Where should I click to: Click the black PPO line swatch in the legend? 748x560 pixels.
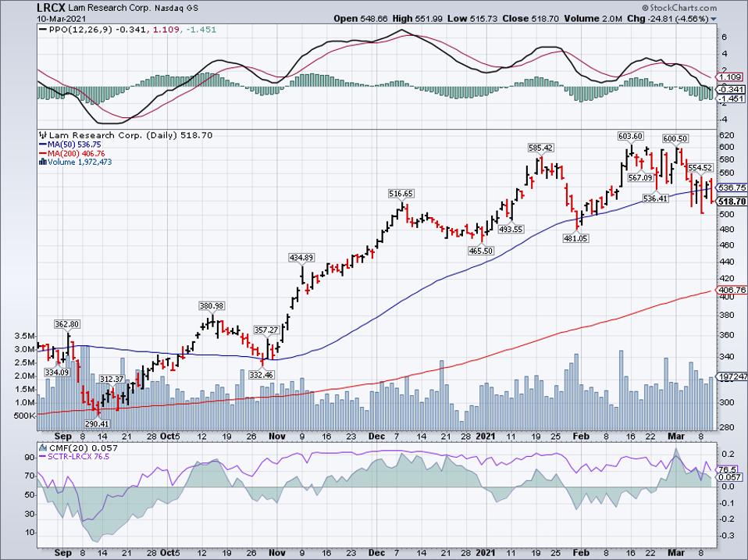coord(42,30)
